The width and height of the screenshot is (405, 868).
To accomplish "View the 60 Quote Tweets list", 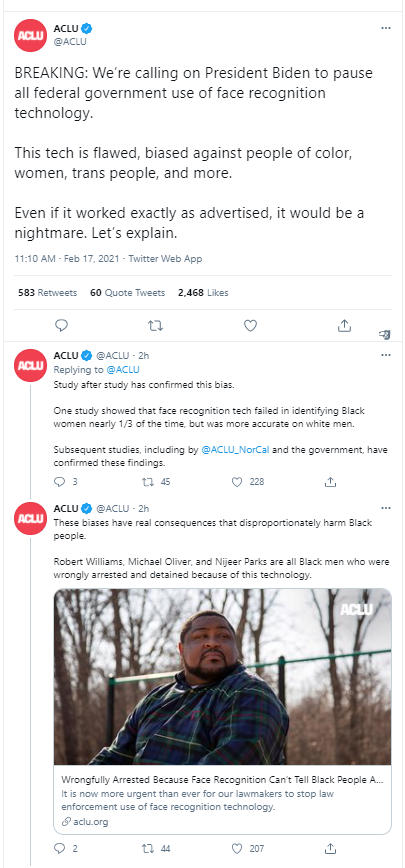I will [x=128, y=293].
